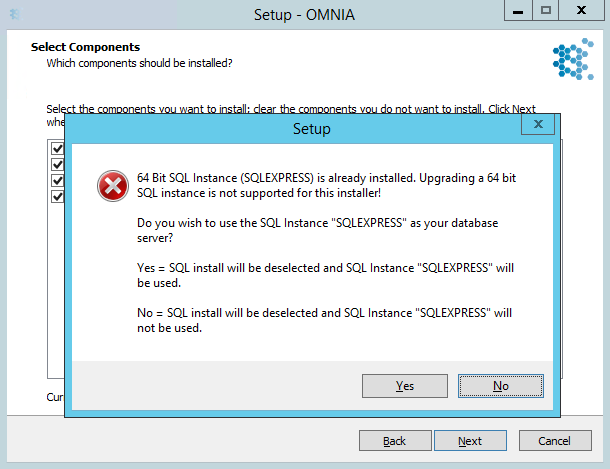Choose Yes to use the SQLEXPRESS instance
Screen dimensions: 610x469
[405, 386]
